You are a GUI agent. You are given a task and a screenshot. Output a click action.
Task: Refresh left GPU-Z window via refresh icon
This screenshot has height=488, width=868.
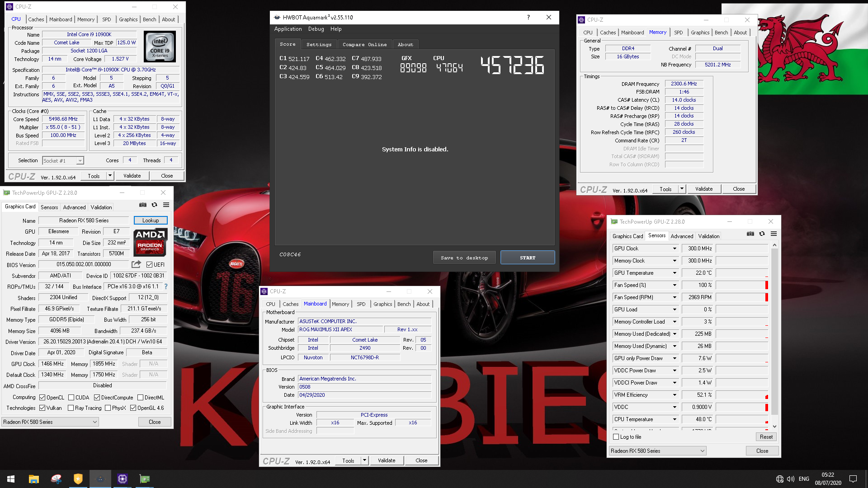click(x=154, y=205)
